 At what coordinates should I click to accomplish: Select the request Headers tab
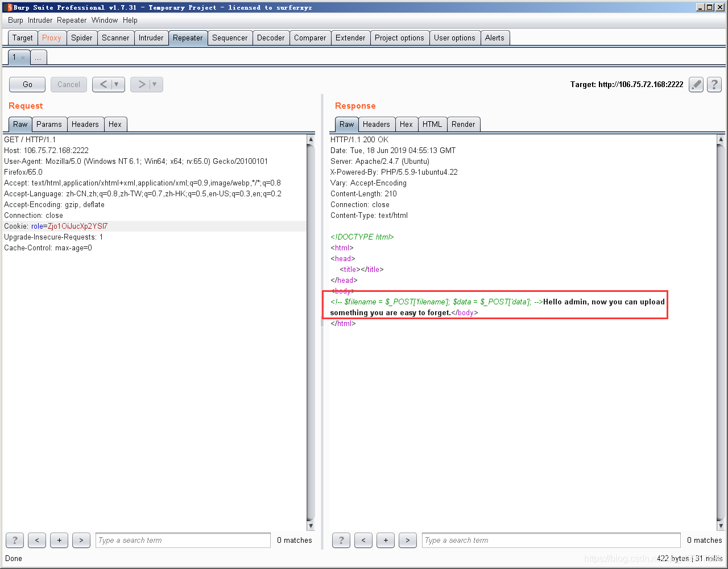85,124
